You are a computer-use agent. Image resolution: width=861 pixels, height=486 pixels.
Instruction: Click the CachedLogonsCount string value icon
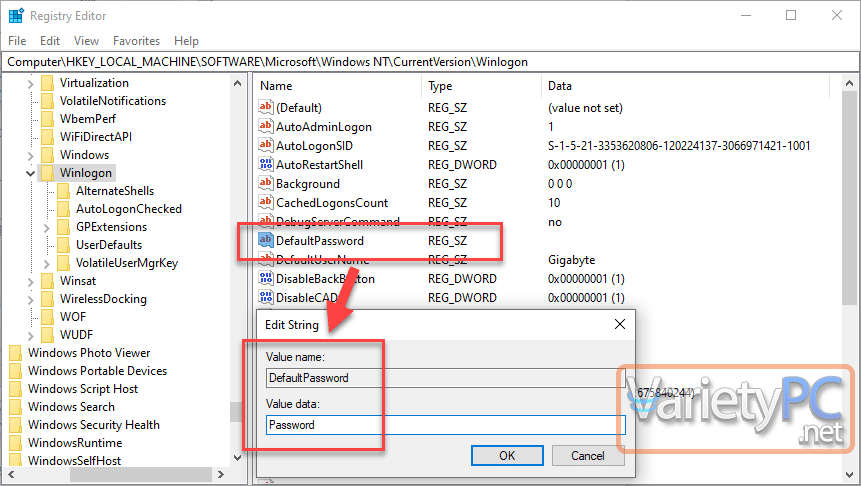pos(266,202)
